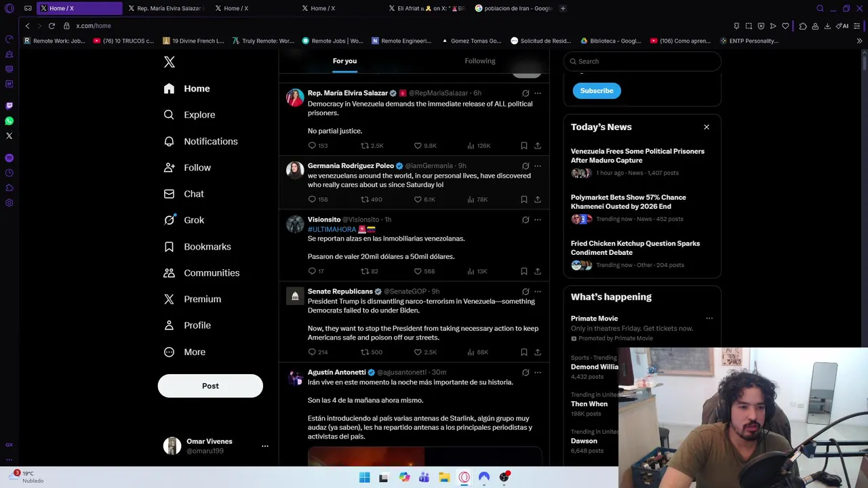Open Germania Rodriguez Poleo's avatar
This screenshot has height=488, width=868.
[x=295, y=169]
